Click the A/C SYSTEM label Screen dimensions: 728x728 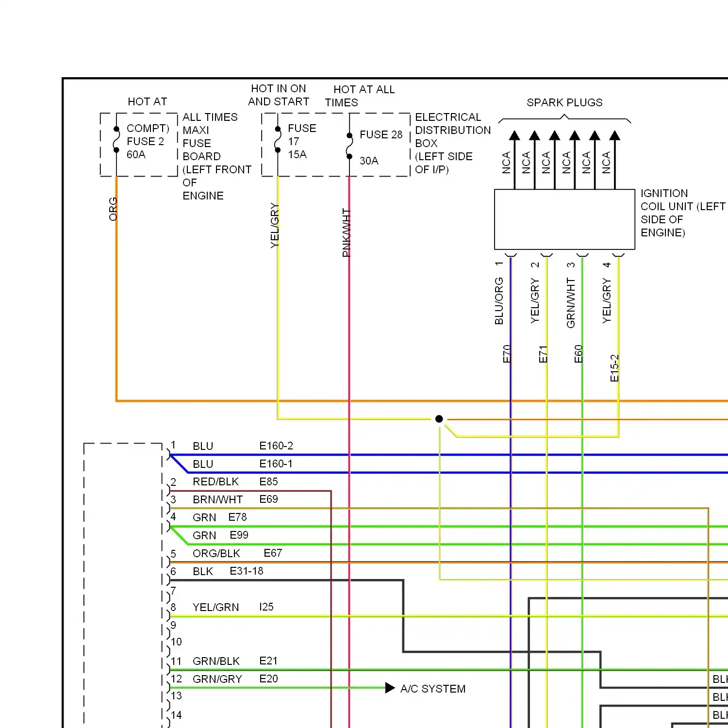click(x=433, y=689)
